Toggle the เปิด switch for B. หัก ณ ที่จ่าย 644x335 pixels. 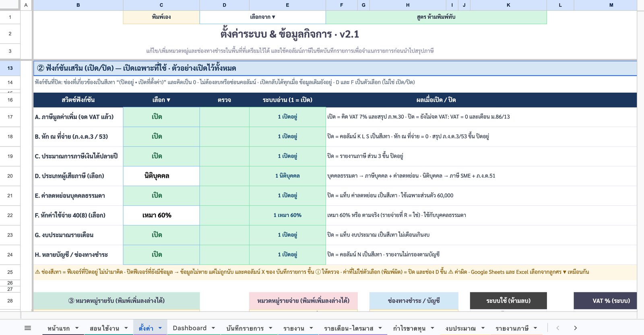(161, 136)
